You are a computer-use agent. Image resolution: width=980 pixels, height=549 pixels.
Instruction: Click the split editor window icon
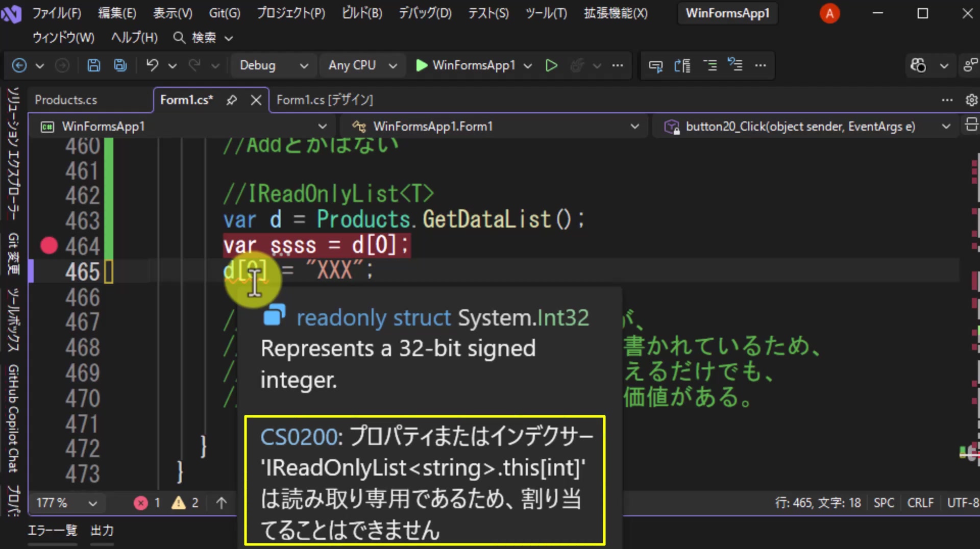(971, 124)
